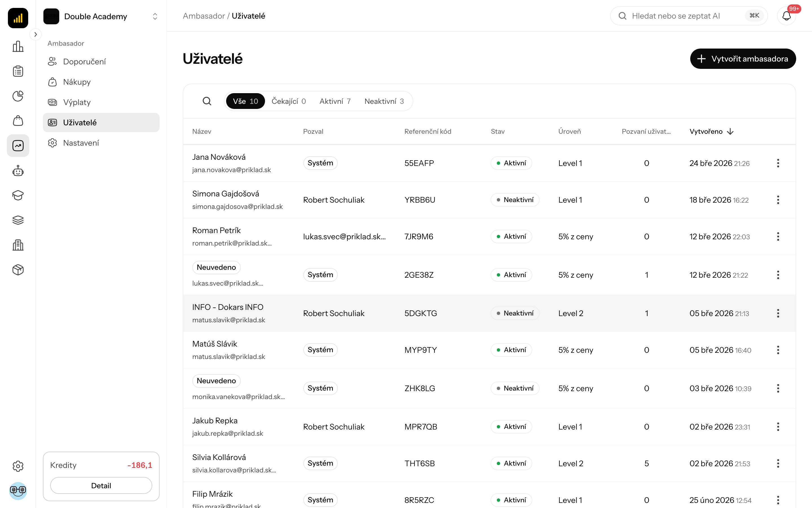812x508 pixels.
Task: Open the user avatar with glasses
Action: pos(18,491)
